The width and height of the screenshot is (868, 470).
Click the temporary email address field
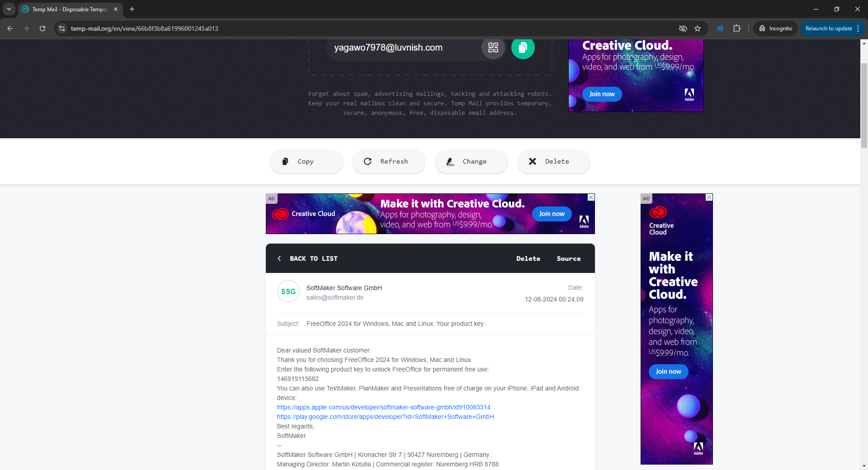[x=402, y=47]
